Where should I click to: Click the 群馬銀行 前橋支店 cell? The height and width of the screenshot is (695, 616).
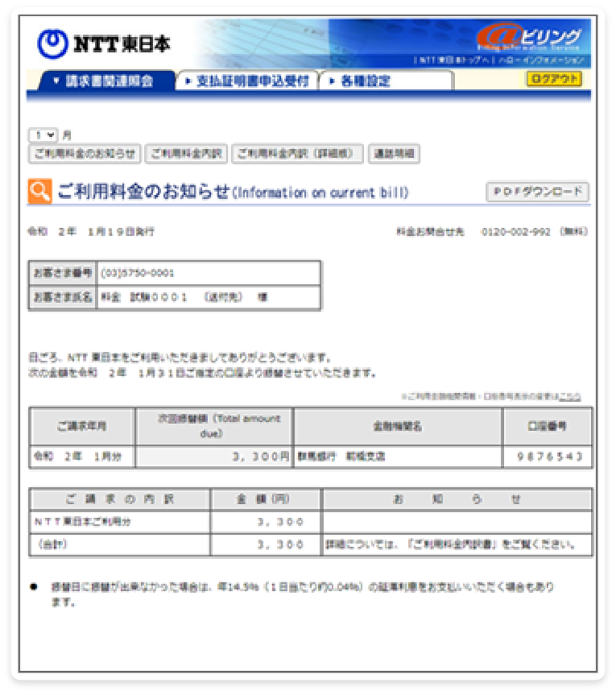(x=398, y=457)
